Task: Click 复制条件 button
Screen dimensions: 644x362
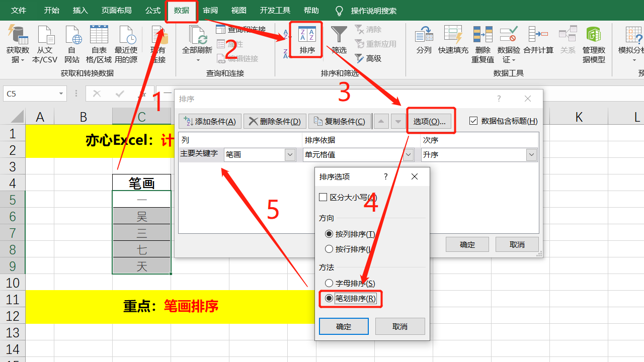Action: click(339, 121)
